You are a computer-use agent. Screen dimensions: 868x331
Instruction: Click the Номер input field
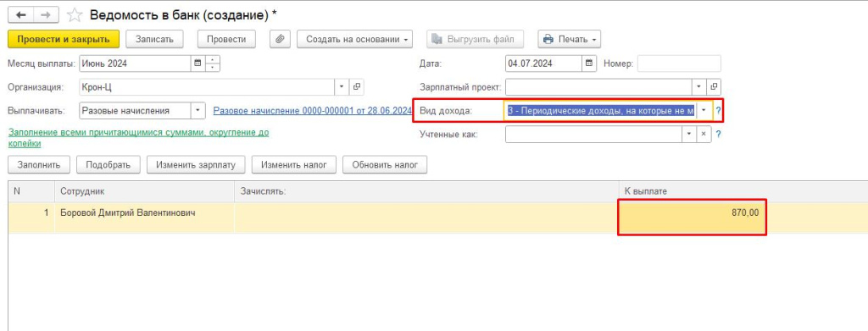[x=679, y=63]
